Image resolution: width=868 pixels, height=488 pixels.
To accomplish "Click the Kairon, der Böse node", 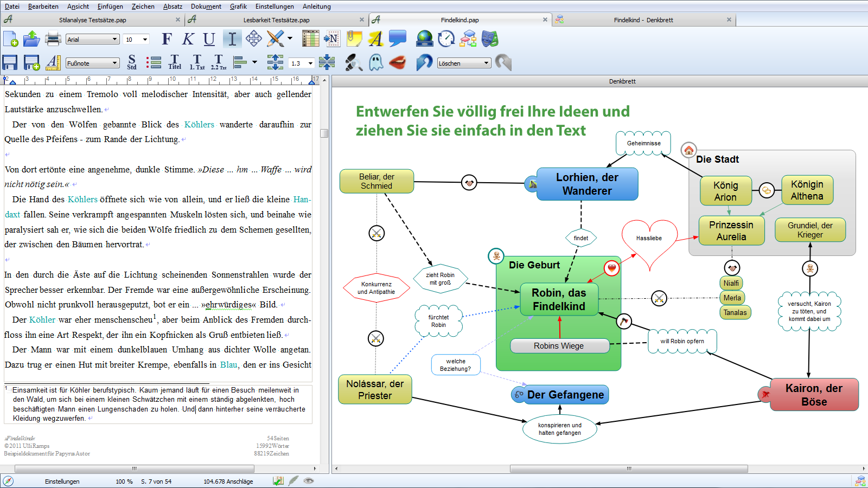I will [x=814, y=395].
